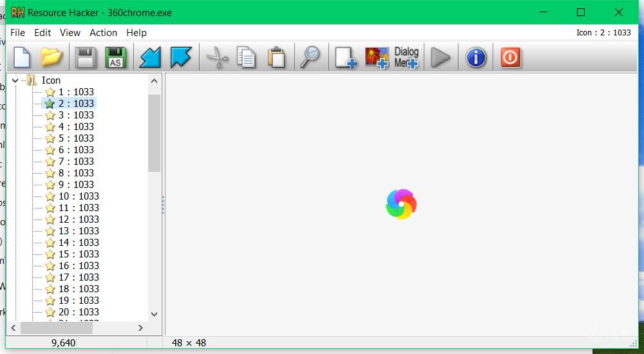Select icon resource 18 : 1033

(x=79, y=289)
